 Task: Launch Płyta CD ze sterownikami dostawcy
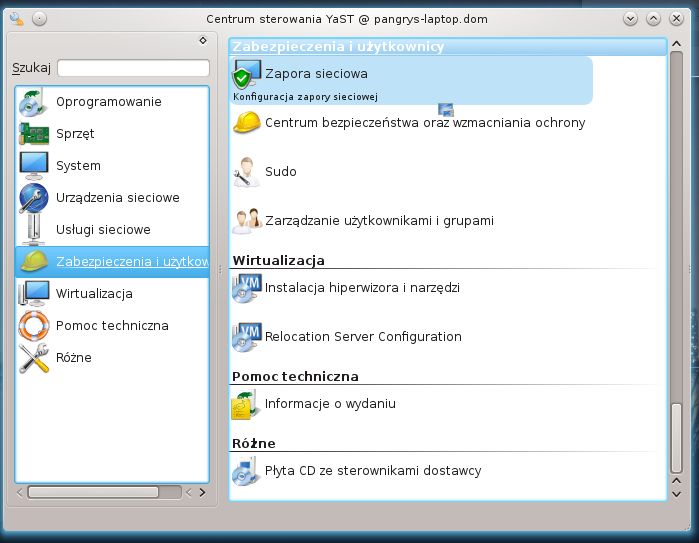(x=373, y=471)
